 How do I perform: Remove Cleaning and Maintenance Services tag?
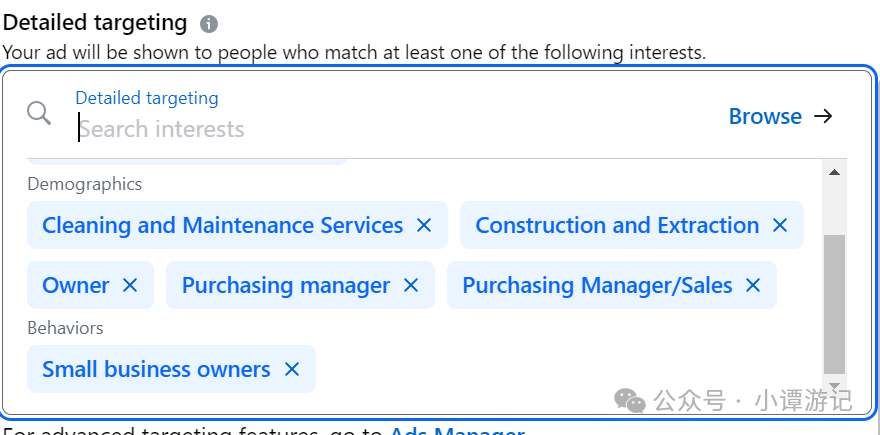[424, 225]
